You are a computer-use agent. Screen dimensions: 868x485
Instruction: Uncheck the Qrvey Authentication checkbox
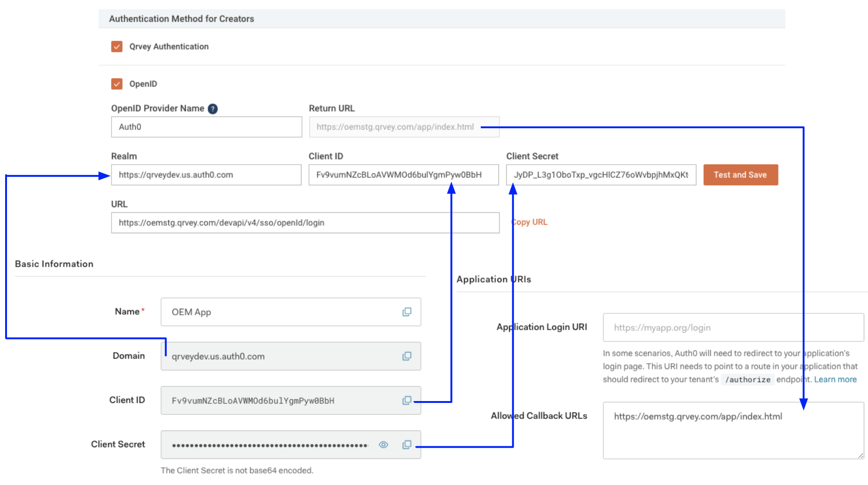point(117,47)
